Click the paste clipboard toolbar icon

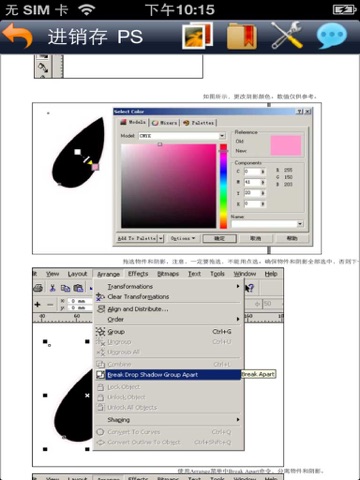(x=78, y=288)
